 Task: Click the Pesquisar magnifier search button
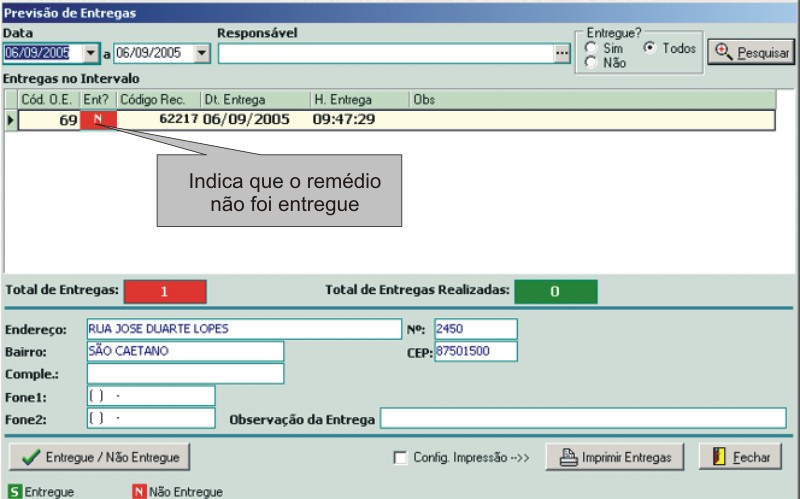(x=751, y=52)
